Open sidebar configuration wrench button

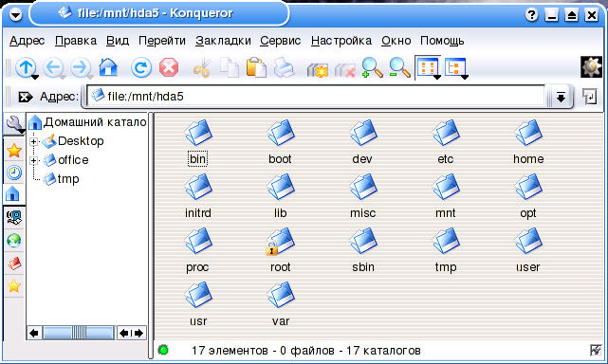[14, 124]
